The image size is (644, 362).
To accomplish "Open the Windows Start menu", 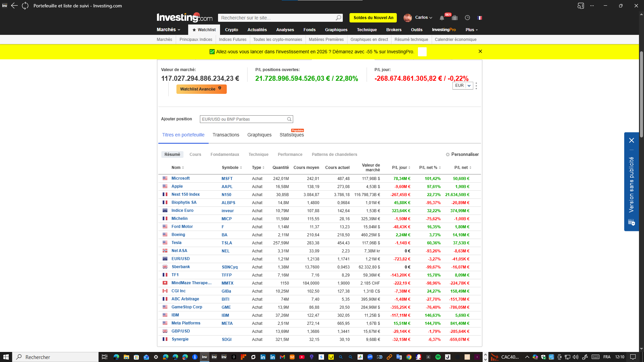I will coord(6,357).
